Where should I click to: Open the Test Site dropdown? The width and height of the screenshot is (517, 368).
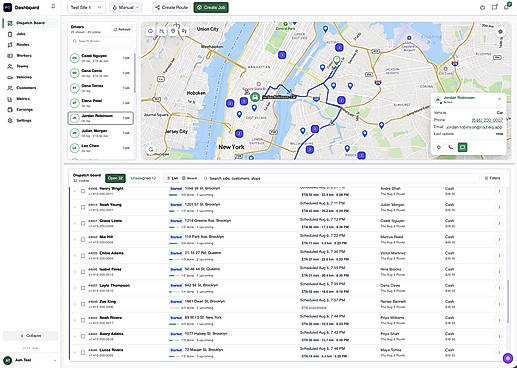pos(86,7)
